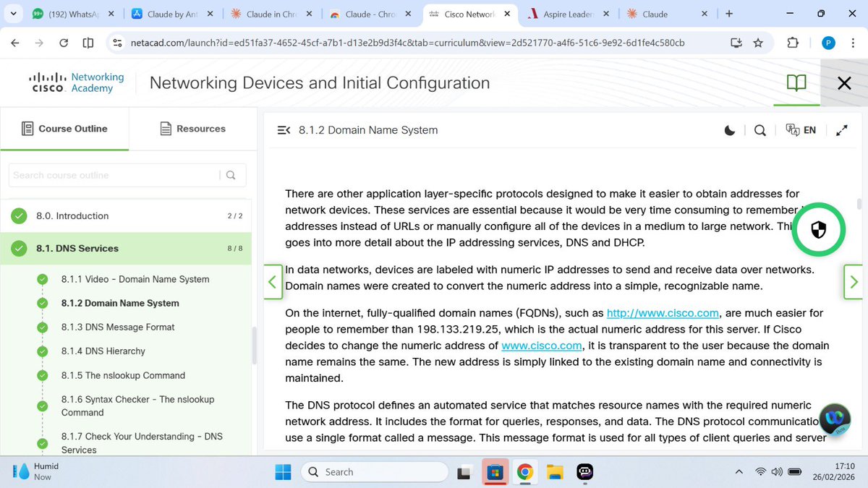View site information icon in address bar
The width and height of the screenshot is (868, 488).
coord(117,43)
